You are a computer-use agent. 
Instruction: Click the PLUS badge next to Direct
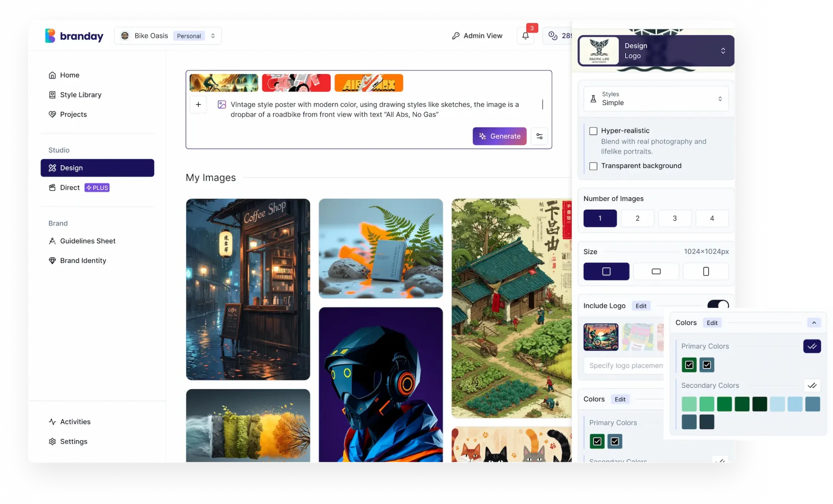[97, 187]
